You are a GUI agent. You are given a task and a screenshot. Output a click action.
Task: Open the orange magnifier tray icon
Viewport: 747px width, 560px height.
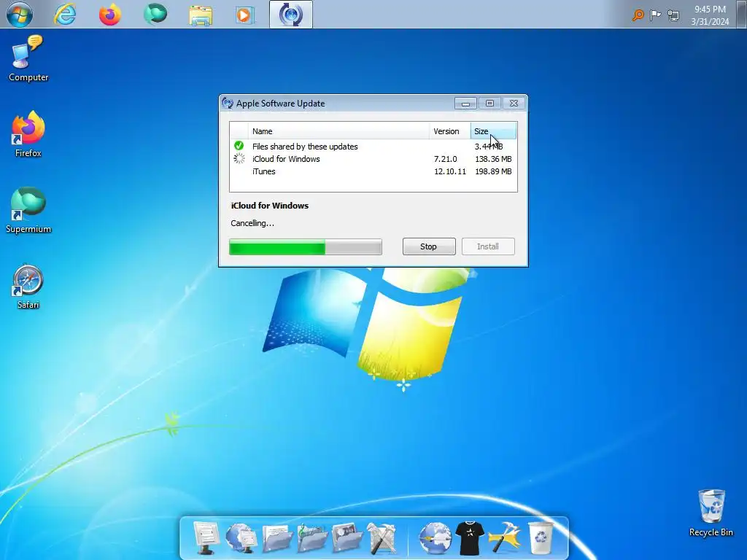[x=638, y=15]
